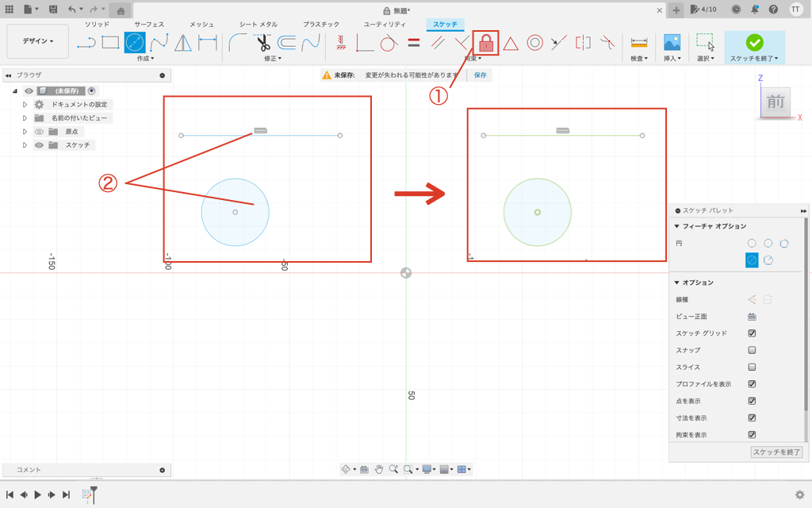The height and width of the screenshot is (508, 812).
Task: Open the 作成 dropdown menu
Action: coord(146,59)
